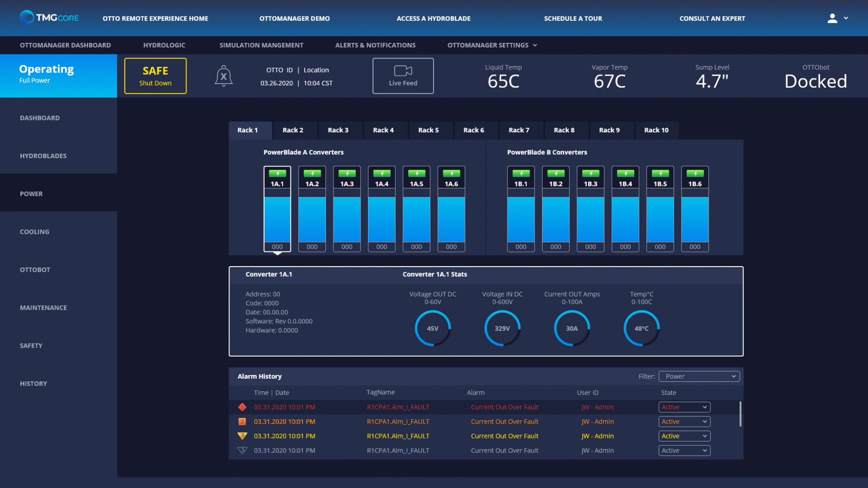The image size is (868, 488).
Task: Click the green power icon on converter 1B.1
Action: (x=521, y=173)
